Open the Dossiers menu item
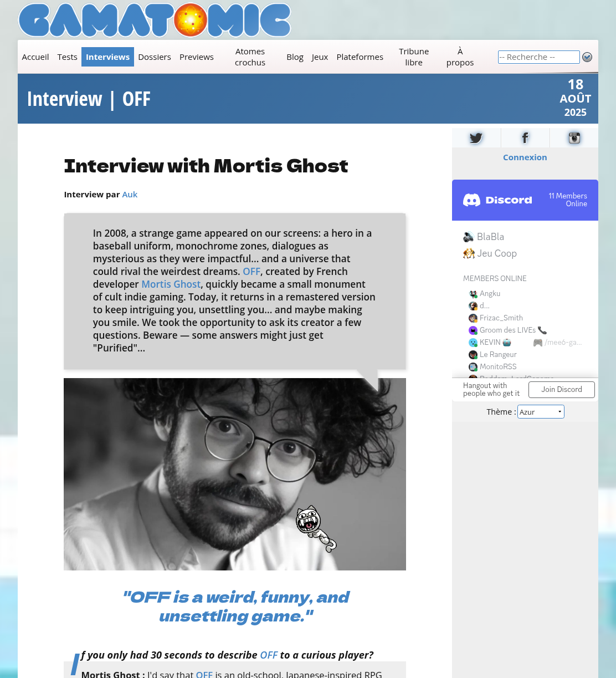 (x=155, y=57)
